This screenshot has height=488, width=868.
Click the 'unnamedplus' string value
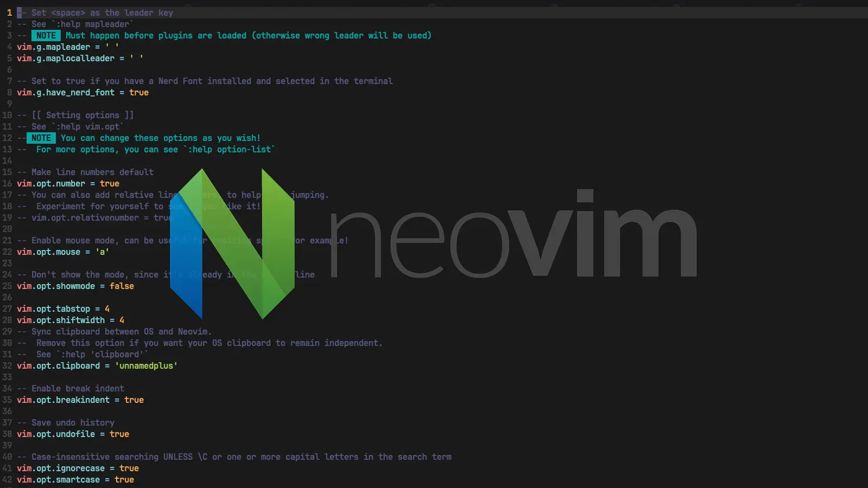tap(146, 365)
